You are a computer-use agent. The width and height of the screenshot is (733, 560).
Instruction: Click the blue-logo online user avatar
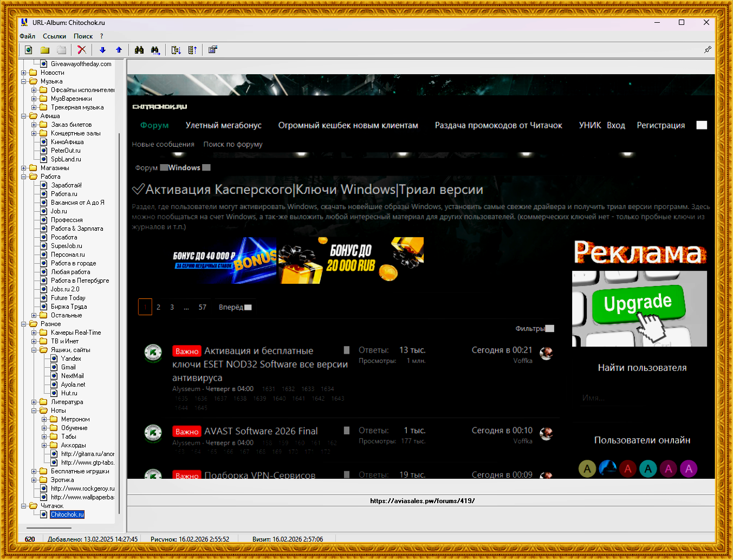[607, 468]
